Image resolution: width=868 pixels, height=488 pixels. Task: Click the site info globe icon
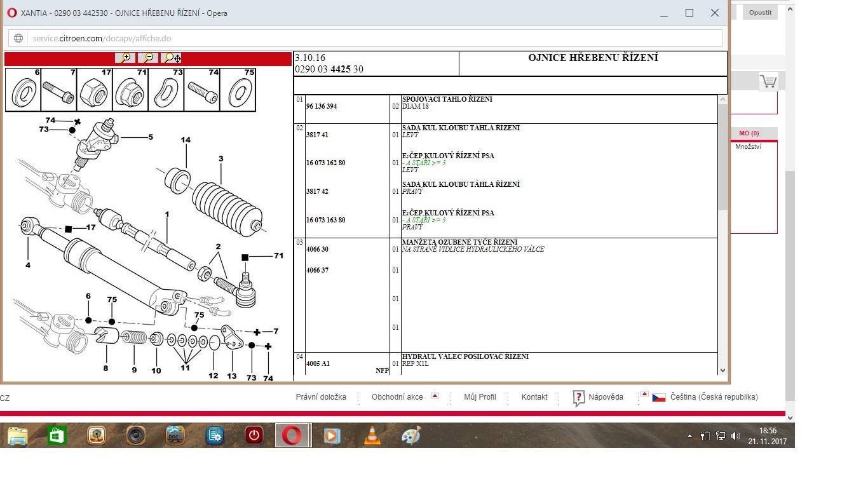18,38
